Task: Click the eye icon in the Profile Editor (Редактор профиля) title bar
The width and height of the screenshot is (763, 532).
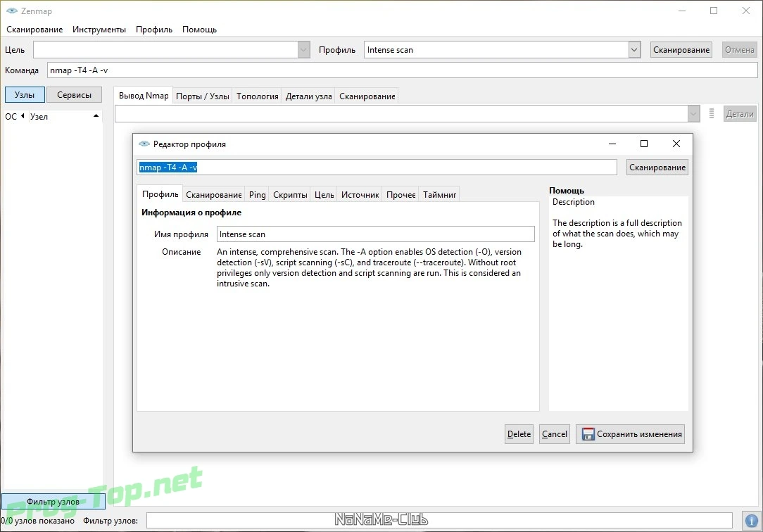Action: coord(144,144)
